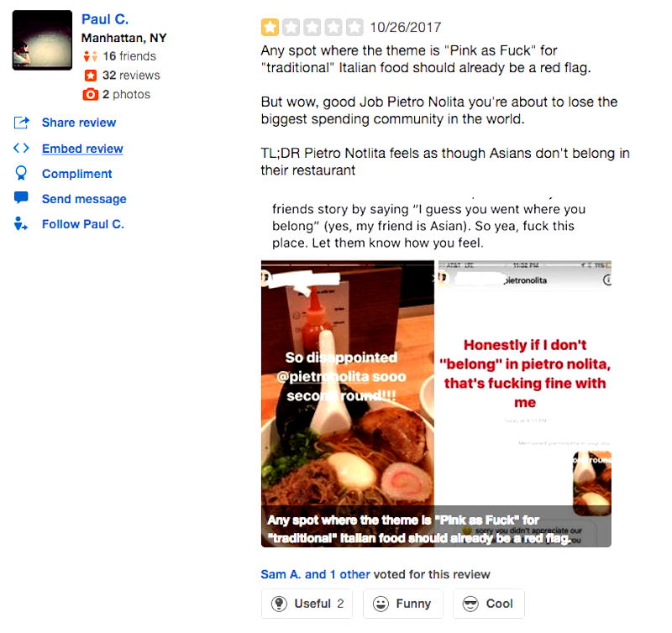Click the Follow Paul C. person icon
Image resolution: width=672 pixels, height=633 pixels.
[20, 223]
